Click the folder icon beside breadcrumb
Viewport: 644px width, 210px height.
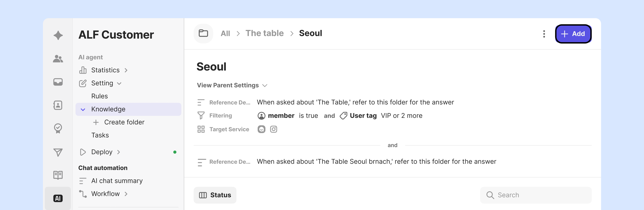tap(203, 33)
